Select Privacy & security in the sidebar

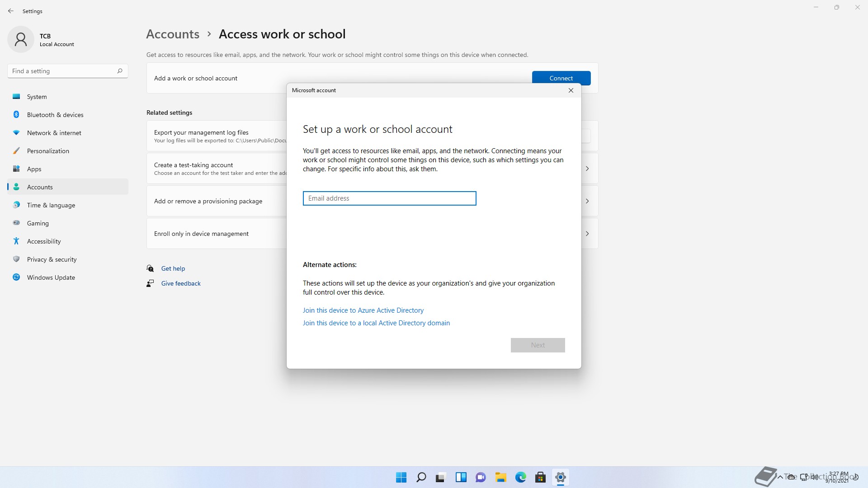(68, 259)
